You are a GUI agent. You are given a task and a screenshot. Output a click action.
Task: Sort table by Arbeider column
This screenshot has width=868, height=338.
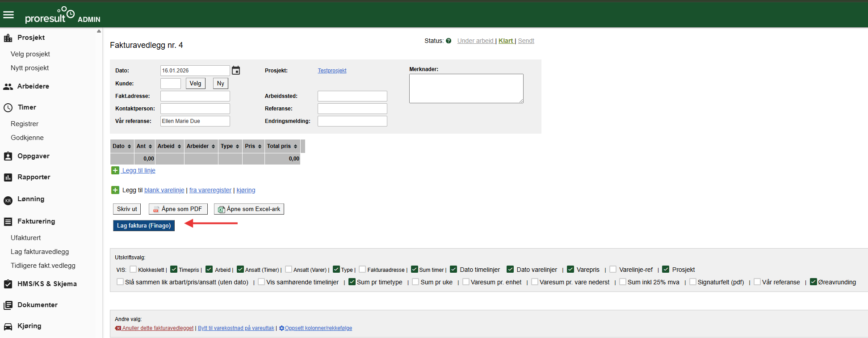[x=201, y=146]
